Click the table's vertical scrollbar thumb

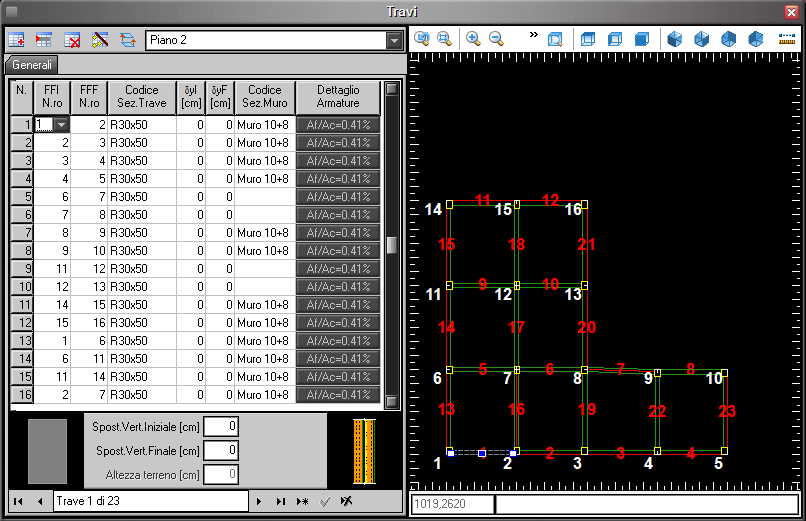click(392, 245)
